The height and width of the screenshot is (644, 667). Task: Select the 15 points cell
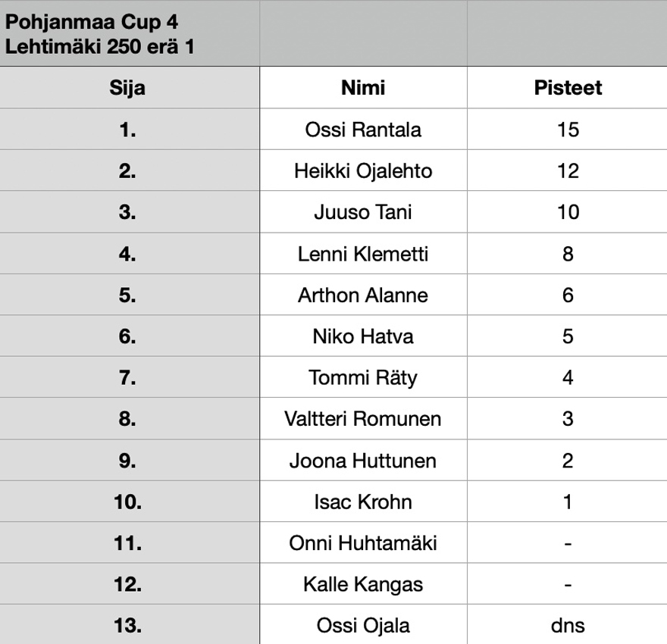tap(568, 130)
